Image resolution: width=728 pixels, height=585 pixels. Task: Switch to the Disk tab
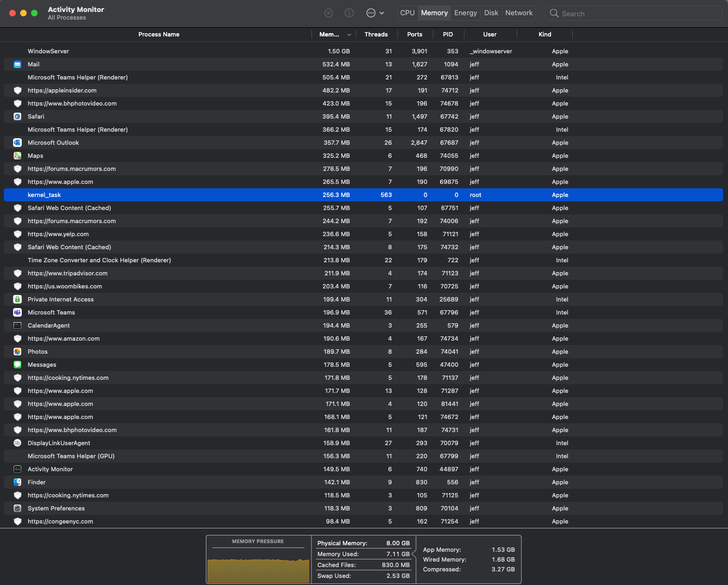pyautogui.click(x=491, y=13)
